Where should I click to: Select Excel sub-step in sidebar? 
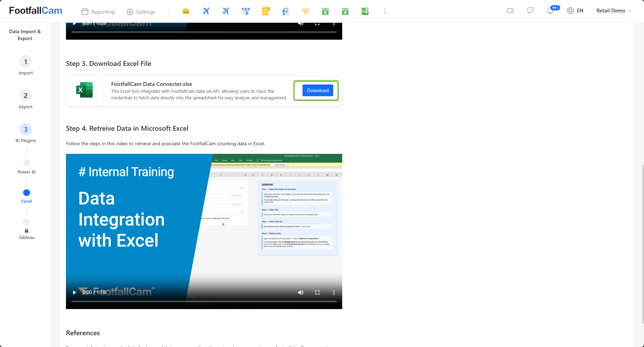point(27,196)
